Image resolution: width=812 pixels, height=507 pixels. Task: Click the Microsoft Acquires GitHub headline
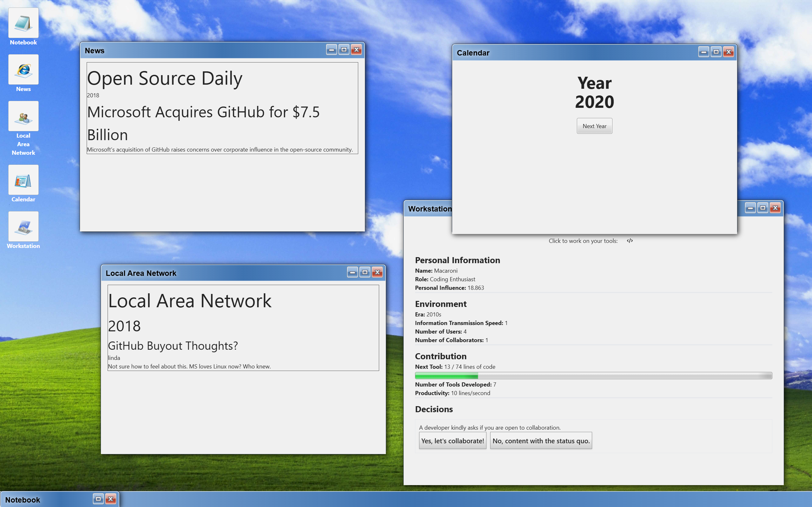click(x=203, y=123)
